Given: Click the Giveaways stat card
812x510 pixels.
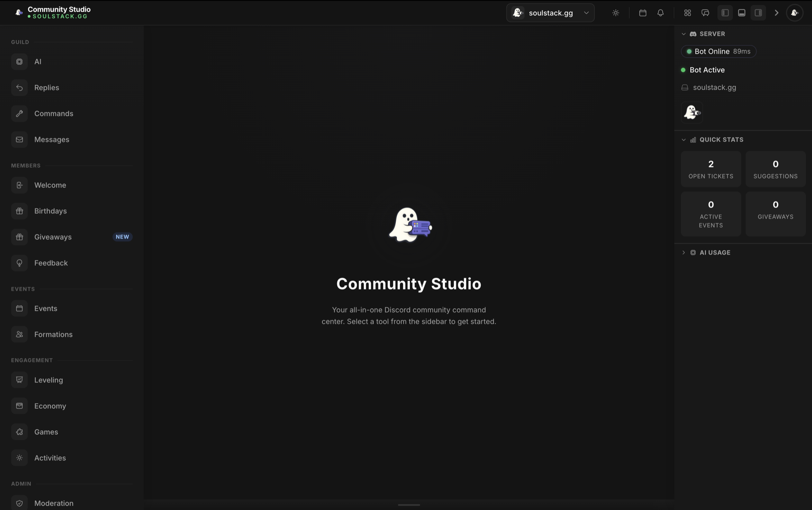Looking at the screenshot, I should [x=776, y=214].
